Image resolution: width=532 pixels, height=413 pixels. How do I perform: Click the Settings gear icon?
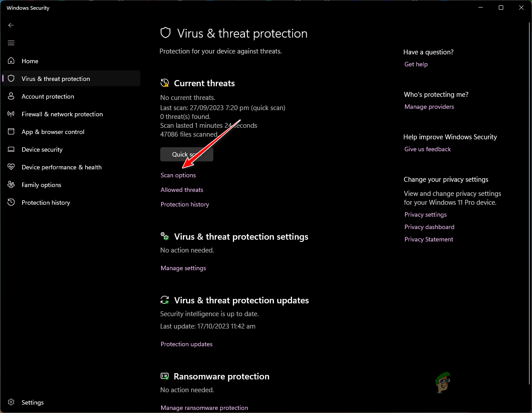[x=12, y=402]
